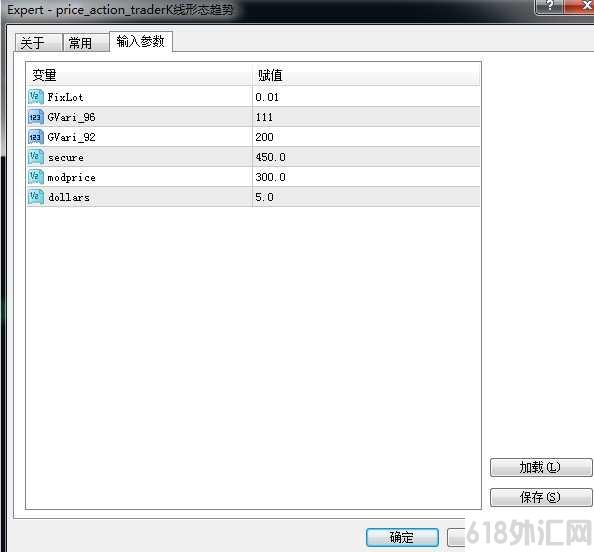Screen dimensions: 594x552
Task: Click the GVari_96 integer variable icon
Action: coord(36,117)
